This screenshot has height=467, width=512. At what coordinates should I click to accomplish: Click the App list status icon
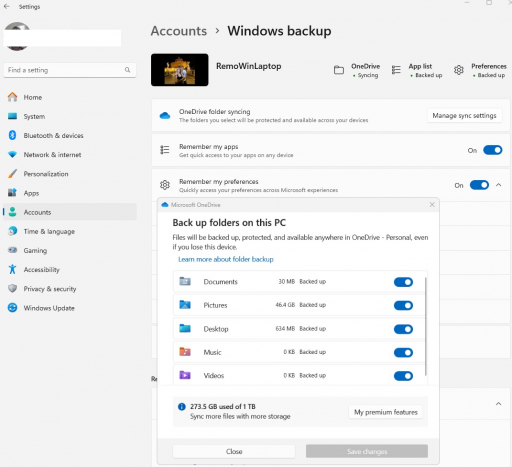click(396, 70)
